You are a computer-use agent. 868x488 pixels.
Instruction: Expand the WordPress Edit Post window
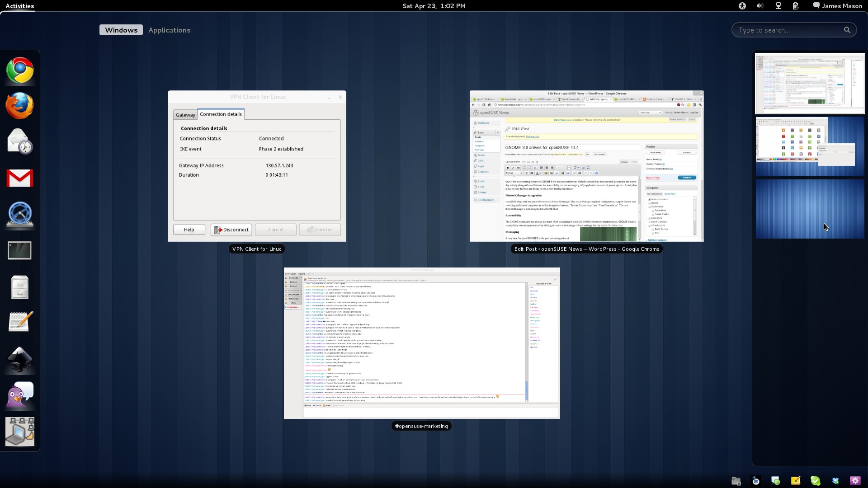coord(587,166)
